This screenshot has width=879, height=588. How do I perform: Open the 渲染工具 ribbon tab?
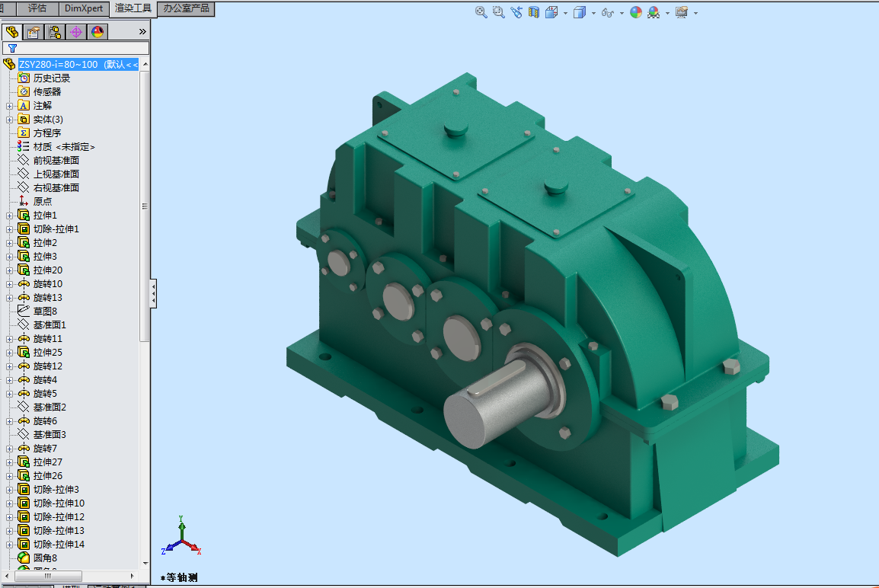coord(133,8)
